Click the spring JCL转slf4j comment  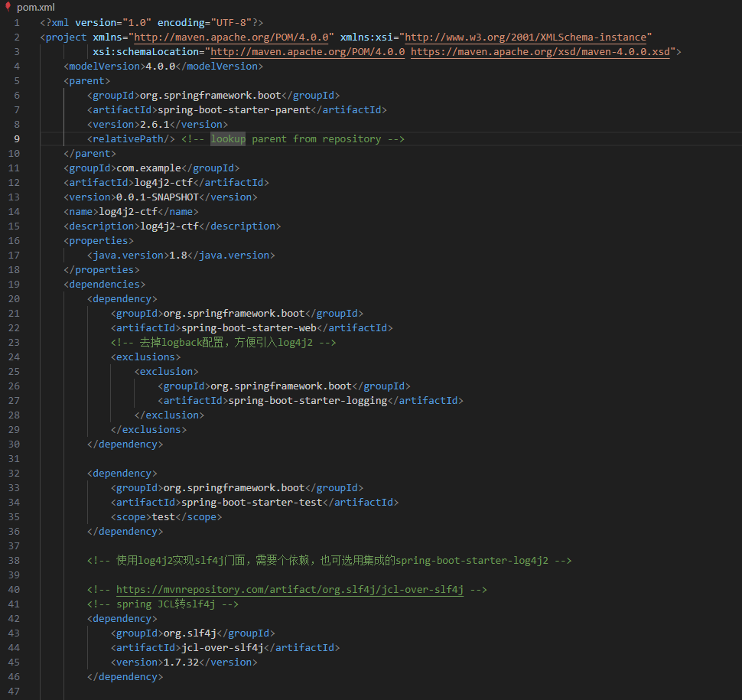(x=163, y=604)
